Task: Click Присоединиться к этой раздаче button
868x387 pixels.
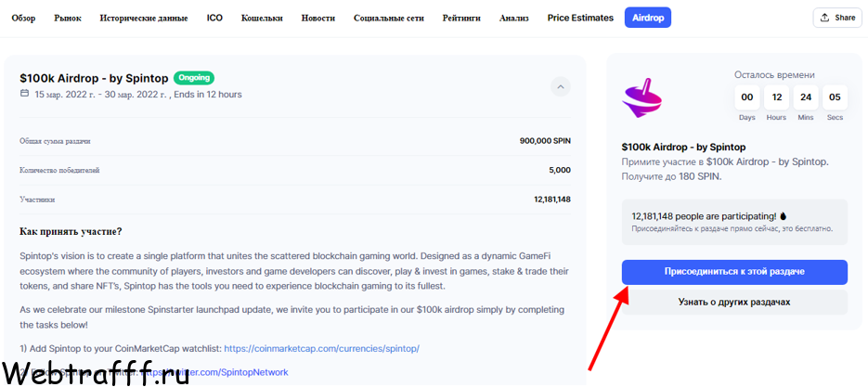Action: click(x=734, y=273)
